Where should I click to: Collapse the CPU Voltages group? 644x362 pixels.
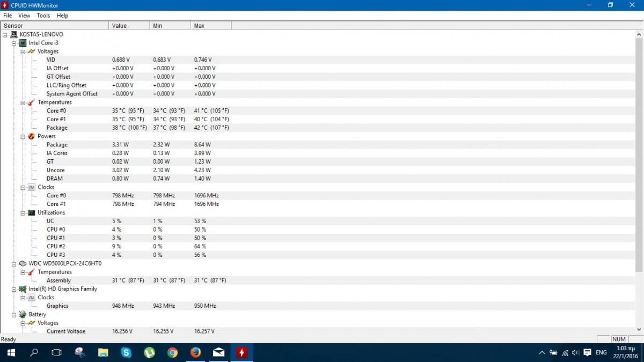(23, 51)
